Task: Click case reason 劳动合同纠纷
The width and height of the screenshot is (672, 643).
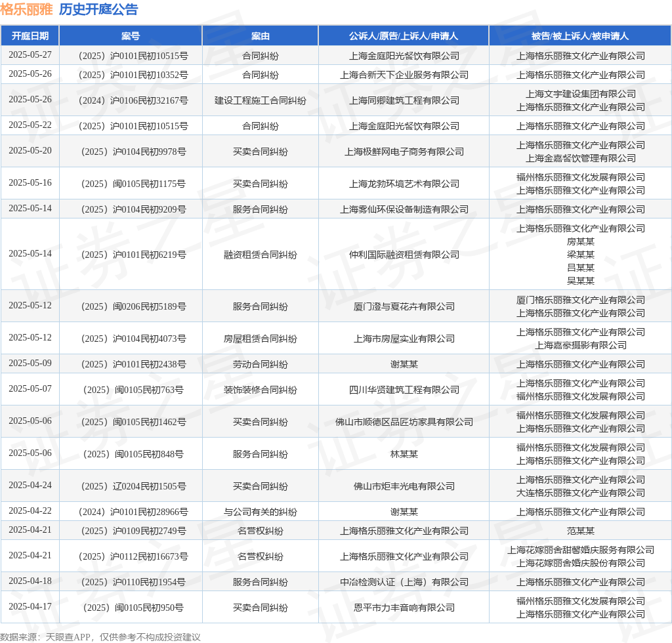Action: click(x=261, y=364)
